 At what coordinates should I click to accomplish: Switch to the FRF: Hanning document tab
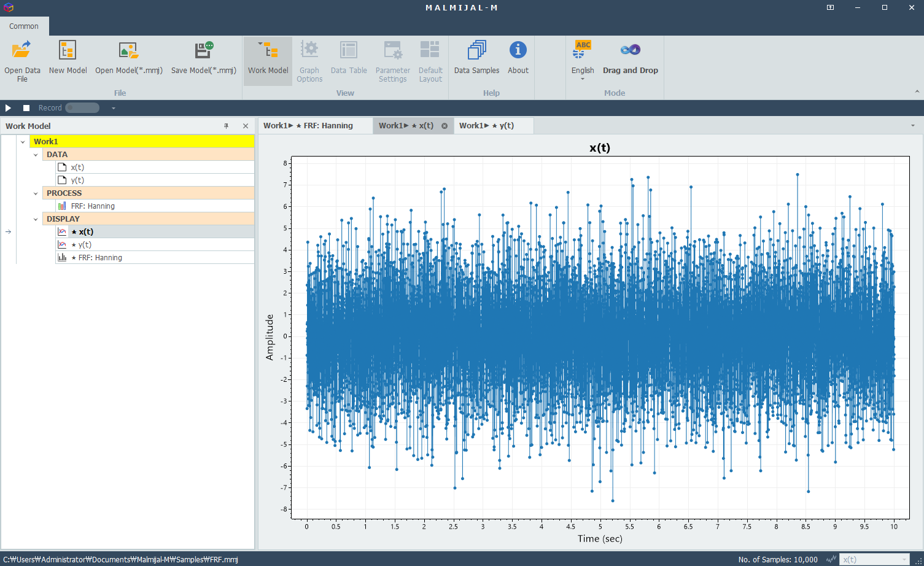point(315,125)
